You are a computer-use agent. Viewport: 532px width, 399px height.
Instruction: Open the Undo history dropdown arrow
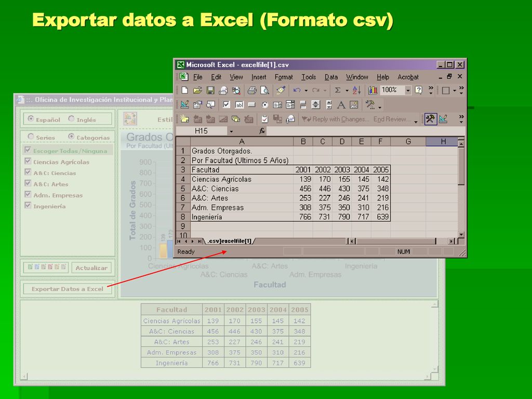pos(306,90)
